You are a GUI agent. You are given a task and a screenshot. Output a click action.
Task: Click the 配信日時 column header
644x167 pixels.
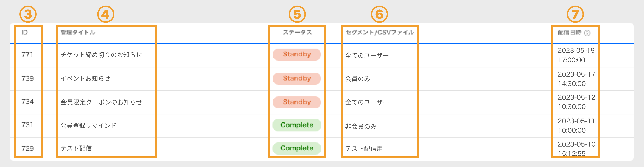click(569, 32)
